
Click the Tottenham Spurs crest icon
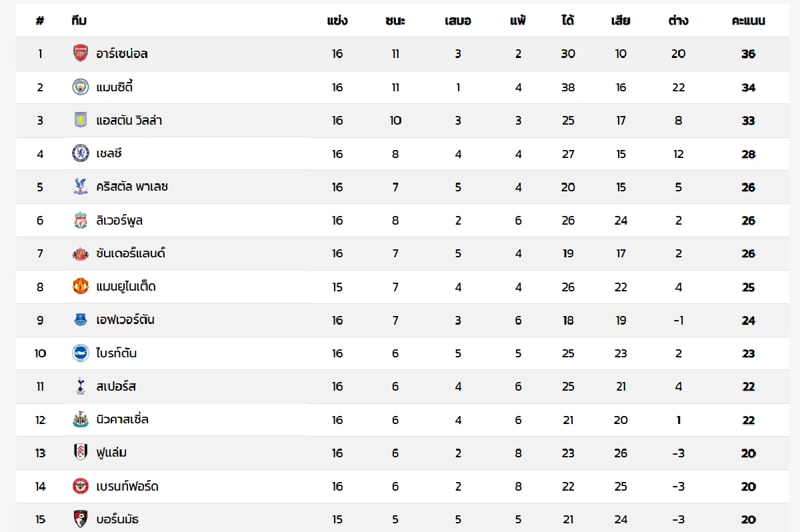81,387
